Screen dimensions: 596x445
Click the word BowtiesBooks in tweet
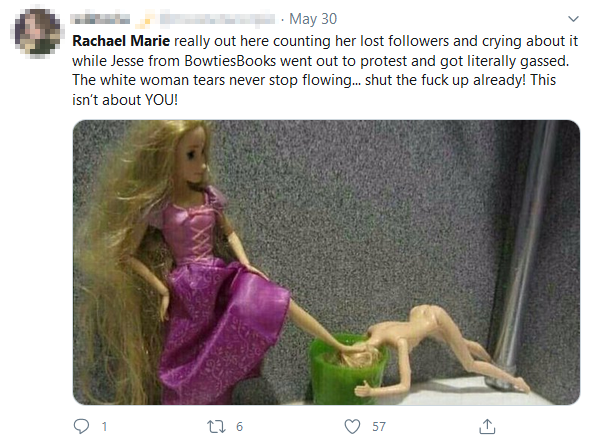(x=230, y=61)
